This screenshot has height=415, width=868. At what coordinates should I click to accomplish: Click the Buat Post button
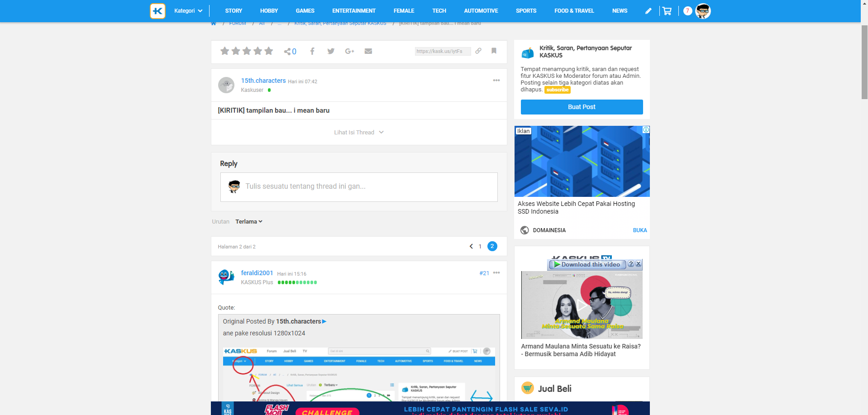coord(582,107)
